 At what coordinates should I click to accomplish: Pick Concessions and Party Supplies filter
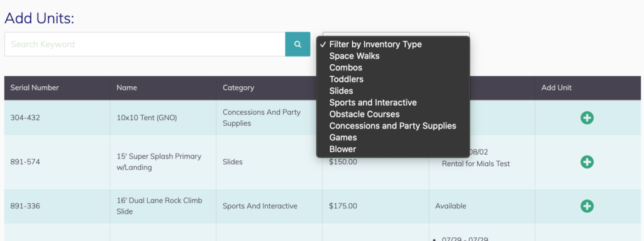393,125
